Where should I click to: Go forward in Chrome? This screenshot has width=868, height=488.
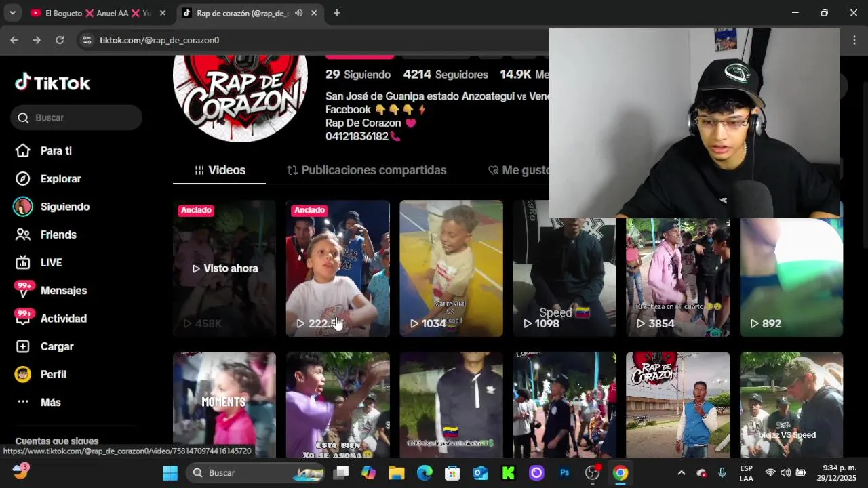point(37,40)
